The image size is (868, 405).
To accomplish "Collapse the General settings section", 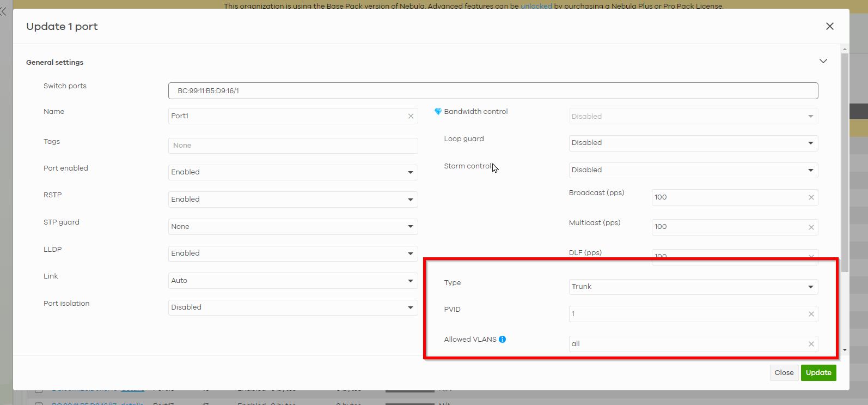I will [x=823, y=61].
